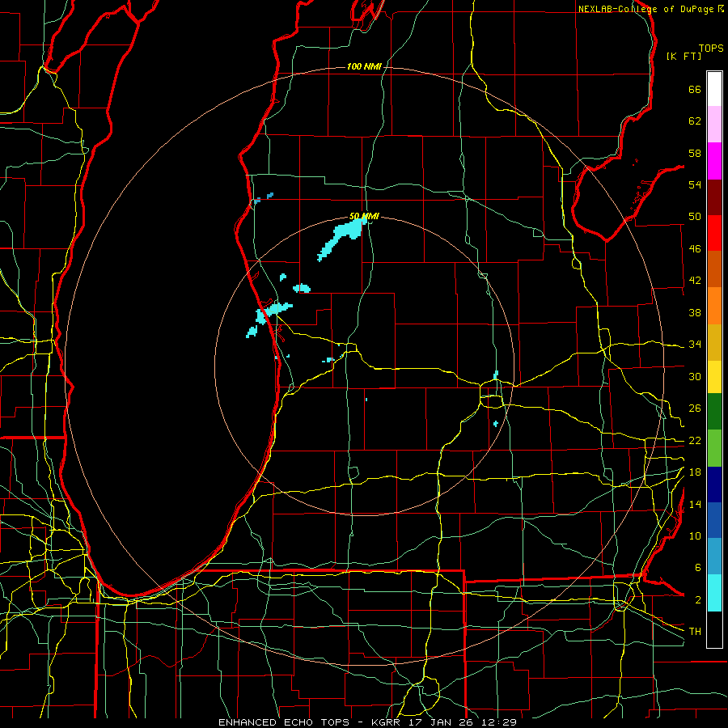The width and height of the screenshot is (728, 728).
Task: Click the 6 legend value
Action: pyautogui.click(x=697, y=568)
